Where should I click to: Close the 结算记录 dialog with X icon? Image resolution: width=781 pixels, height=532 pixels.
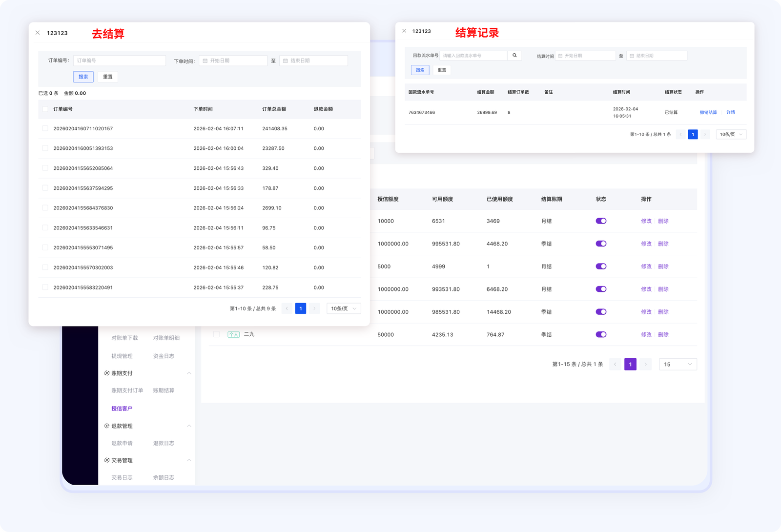click(404, 31)
